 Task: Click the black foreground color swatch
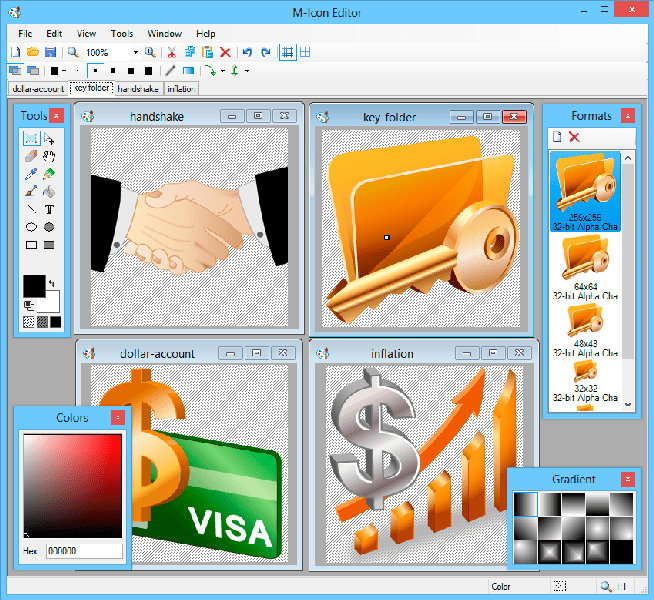coord(34,286)
